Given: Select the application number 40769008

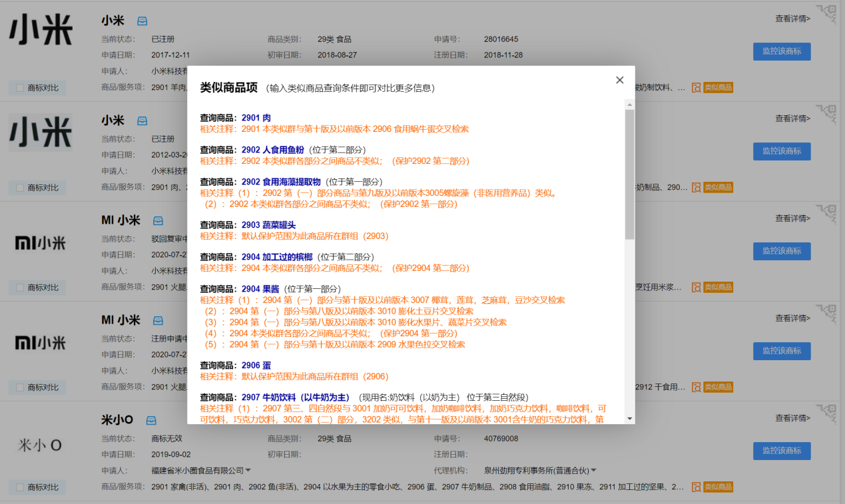Looking at the screenshot, I should 501,439.
